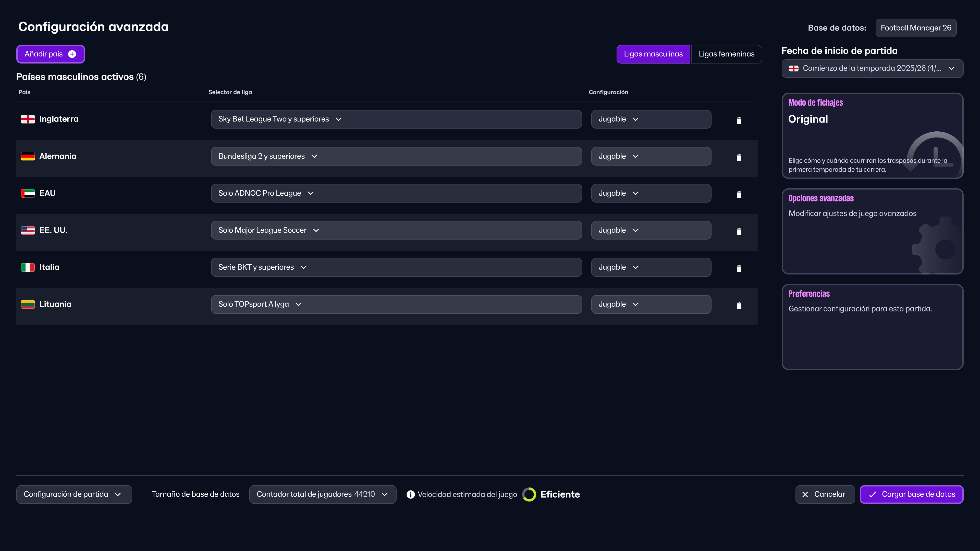Click the info icon beside Velocidad estimada

pyautogui.click(x=410, y=494)
